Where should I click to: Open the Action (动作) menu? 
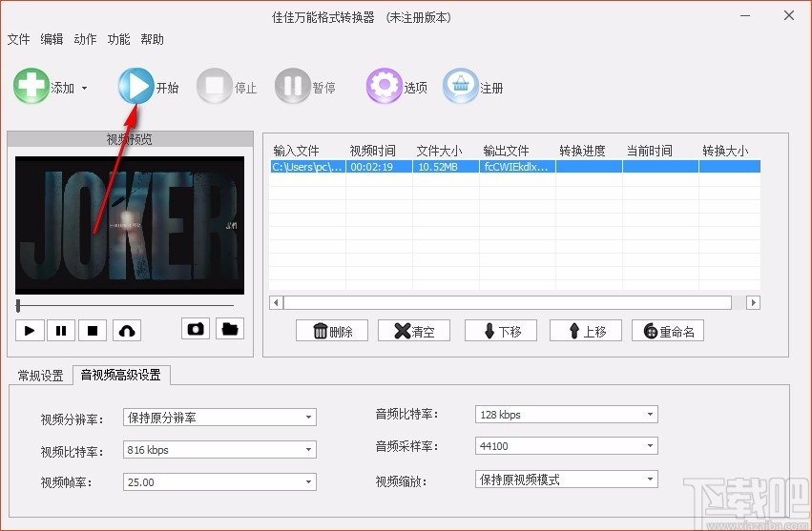pos(85,39)
